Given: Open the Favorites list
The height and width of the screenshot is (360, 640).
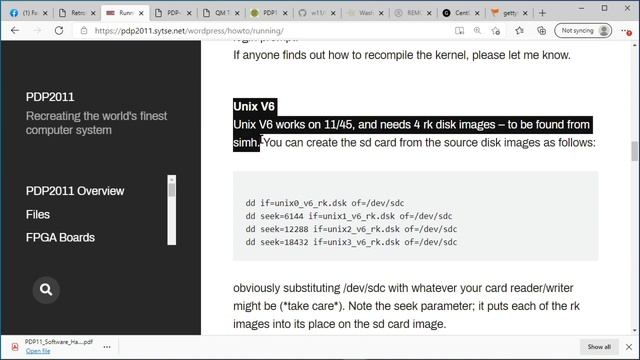Looking at the screenshot, I should [519, 31].
